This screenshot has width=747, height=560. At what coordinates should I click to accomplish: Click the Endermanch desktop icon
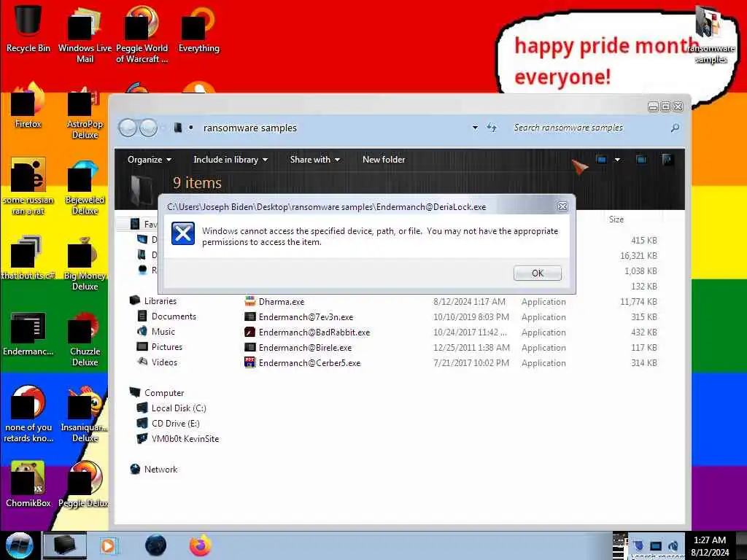pyautogui.click(x=28, y=333)
